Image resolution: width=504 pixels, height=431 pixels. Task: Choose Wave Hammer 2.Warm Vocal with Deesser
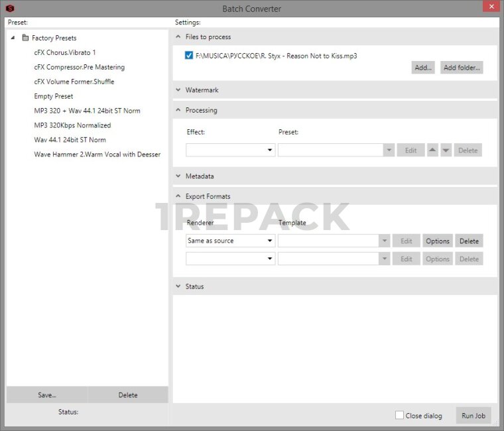click(97, 154)
